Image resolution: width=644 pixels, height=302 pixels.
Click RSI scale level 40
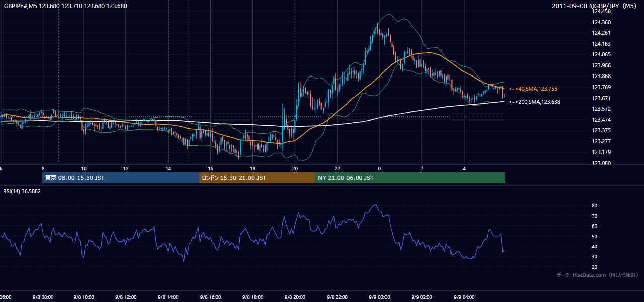pos(594,246)
